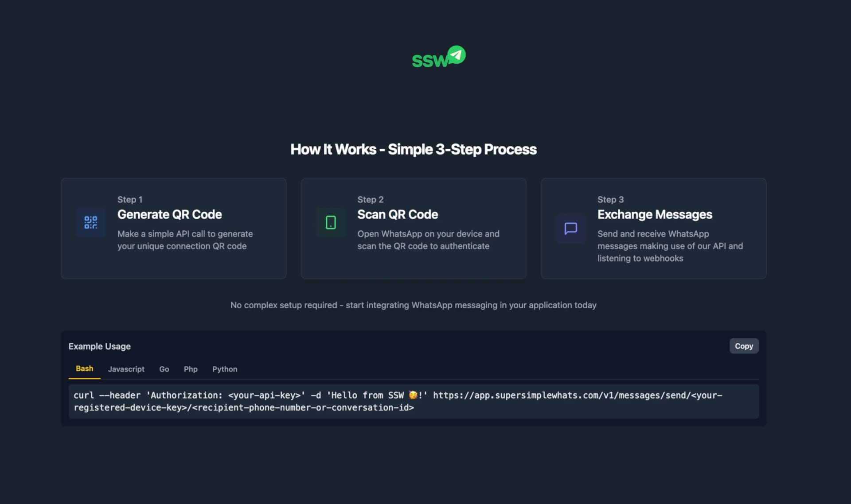Click the Scan QR Code heading
The width and height of the screenshot is (851, 504).
tap(398, 214)
